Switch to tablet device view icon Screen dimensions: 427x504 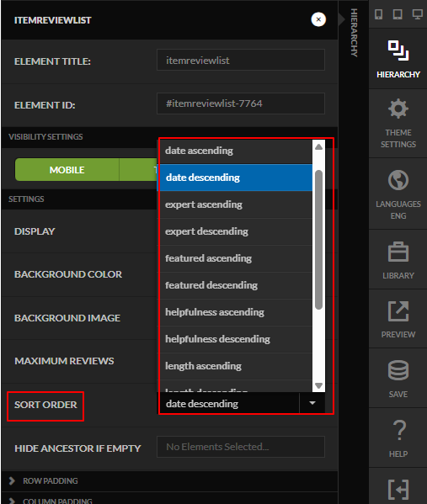pyautogui.click(x=398, y=14)
